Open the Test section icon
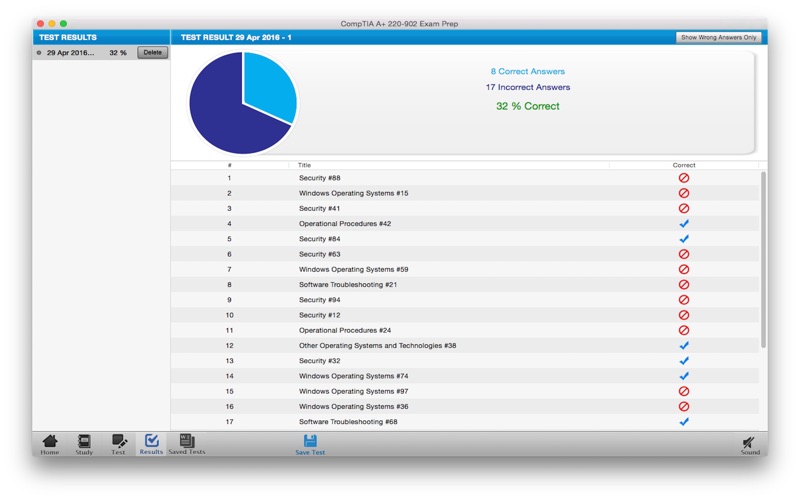 tap(118, 444)
